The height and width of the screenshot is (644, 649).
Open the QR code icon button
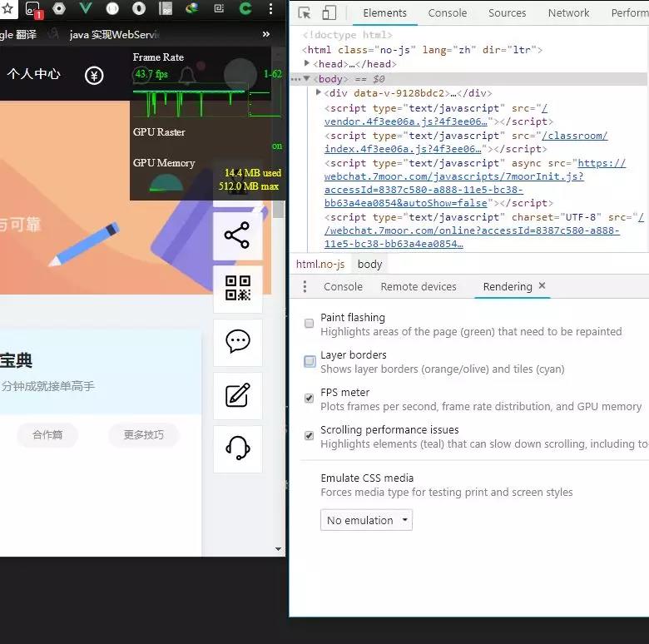coord(237,289)
